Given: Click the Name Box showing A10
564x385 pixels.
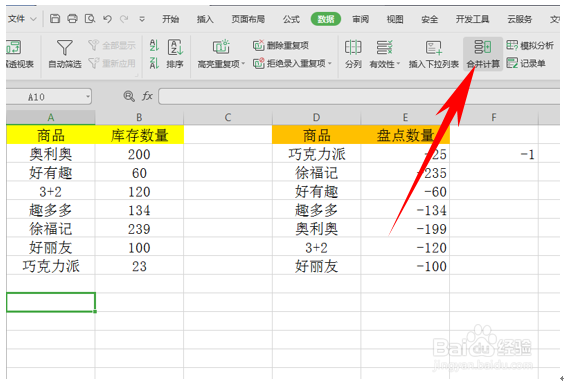Looking at the screenshot, I should click(46, 97).
